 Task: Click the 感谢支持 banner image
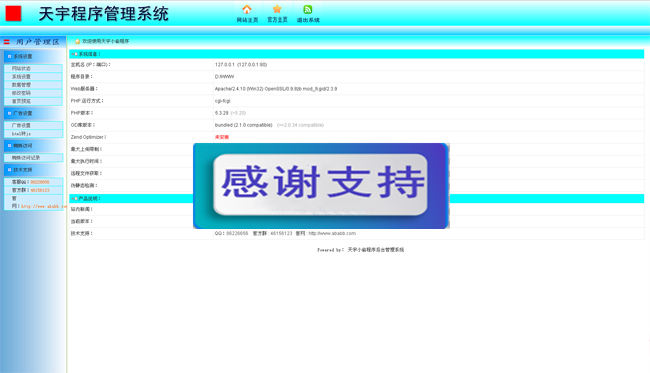click(x=321, y=186)
